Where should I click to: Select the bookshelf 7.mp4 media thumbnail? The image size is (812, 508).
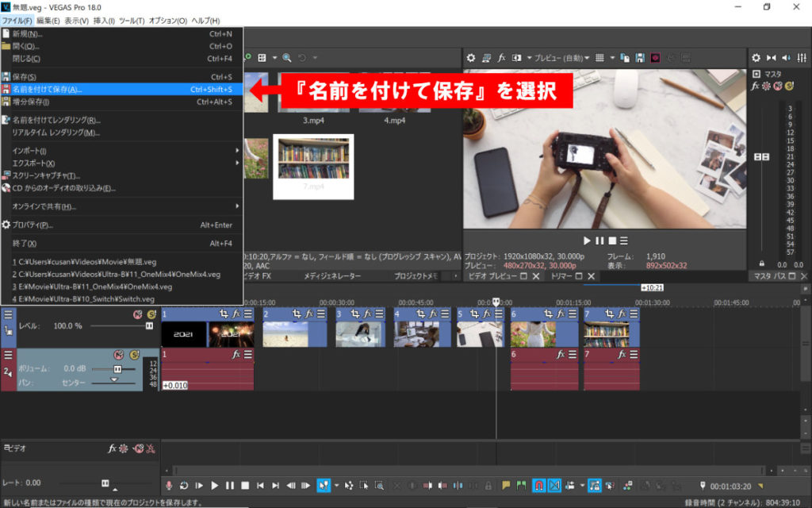pyautogui.click(x=313, y=161)
